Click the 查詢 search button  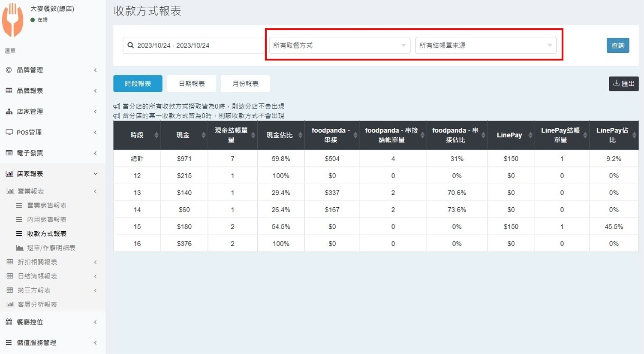[617, 45]
